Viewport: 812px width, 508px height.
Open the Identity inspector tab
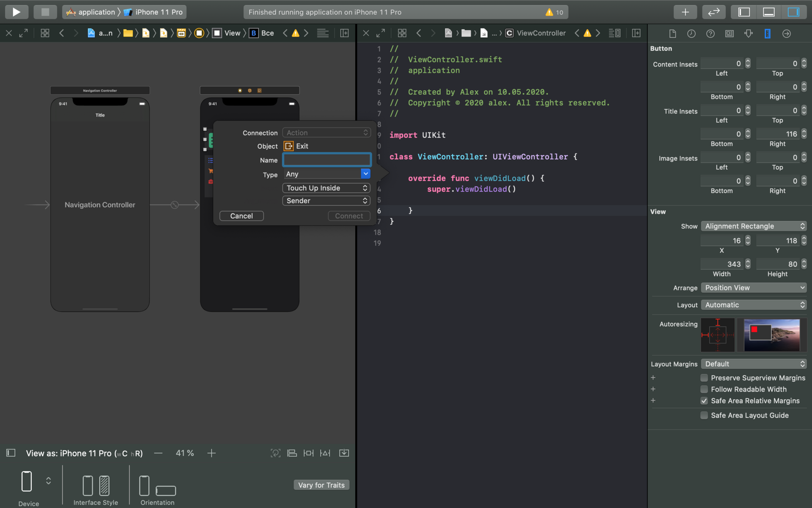(730, 33)
